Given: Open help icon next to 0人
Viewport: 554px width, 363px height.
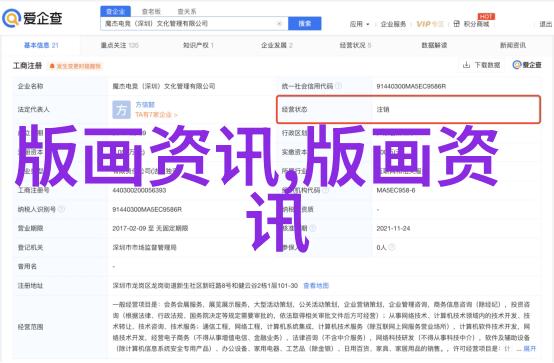Looking at the screenshot, I should (x=391, y=247).
